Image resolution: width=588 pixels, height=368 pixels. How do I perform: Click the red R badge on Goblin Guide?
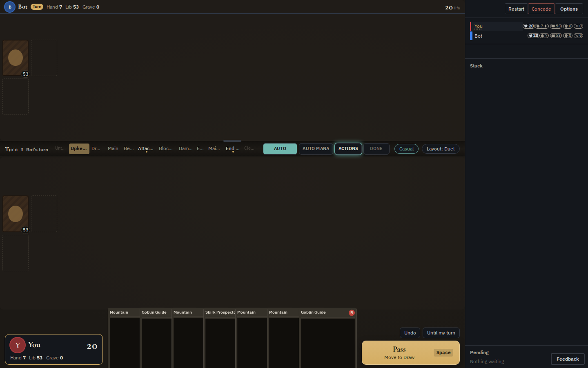pos(352,313)
